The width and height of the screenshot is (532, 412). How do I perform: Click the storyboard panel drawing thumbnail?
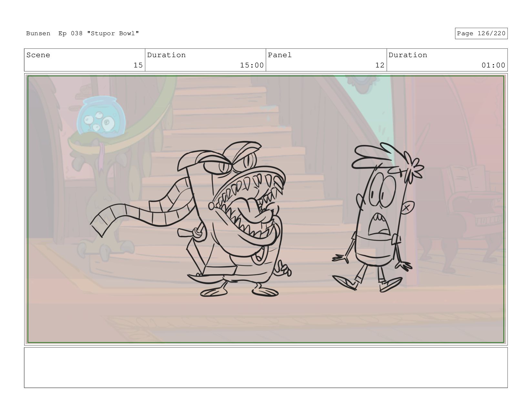coord(266,209)
